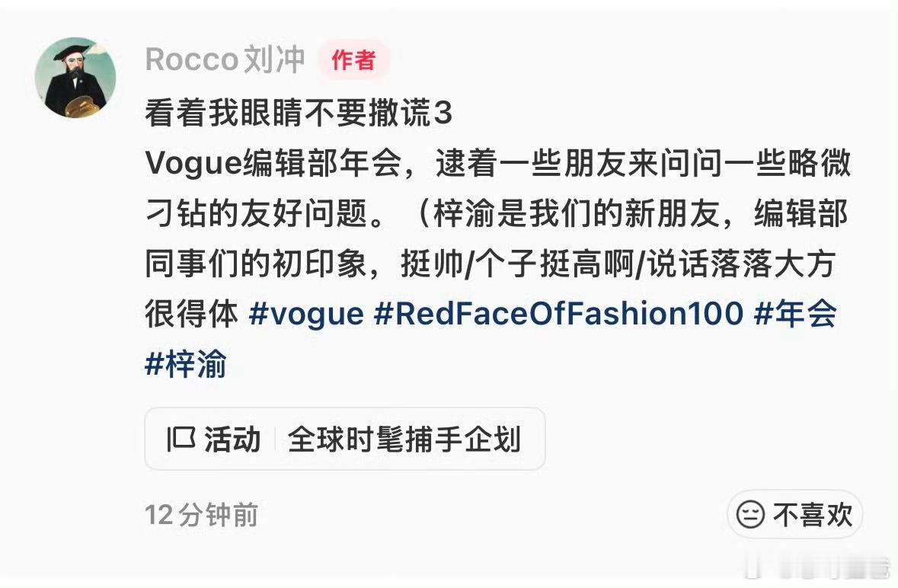This screenshot has height=588, width=898.
Task: Click the flag icon in activity chip
Action: (181, 439)
